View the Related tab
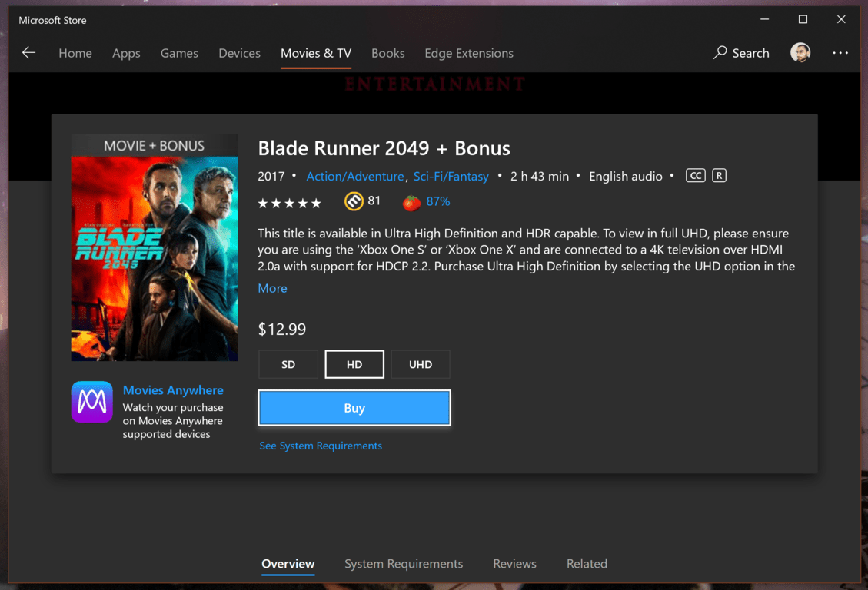Viewport: 868px width, 590px height. [x=587, y=563]
